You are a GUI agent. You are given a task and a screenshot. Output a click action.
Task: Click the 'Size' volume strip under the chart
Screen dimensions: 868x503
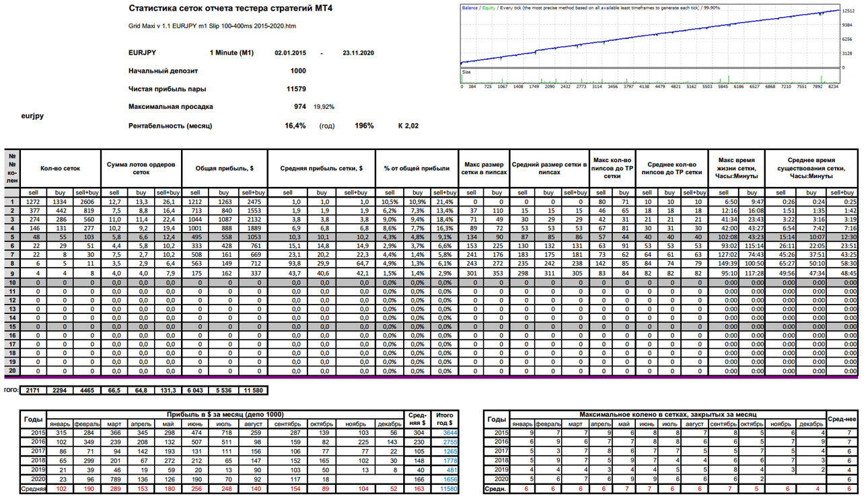click(651, 75)
